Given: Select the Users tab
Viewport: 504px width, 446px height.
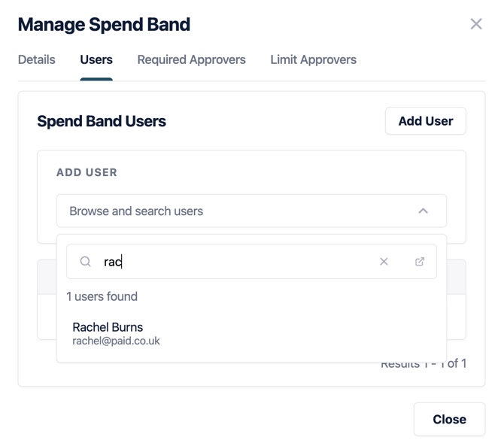Looking at the screenshot, I should [x=96, y=59].
